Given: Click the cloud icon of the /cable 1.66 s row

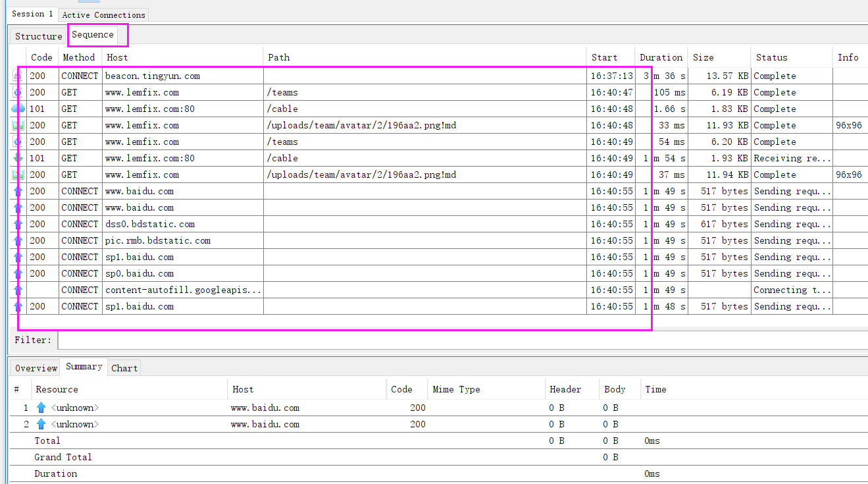Looking at the screenshot, I should point(18,109).
